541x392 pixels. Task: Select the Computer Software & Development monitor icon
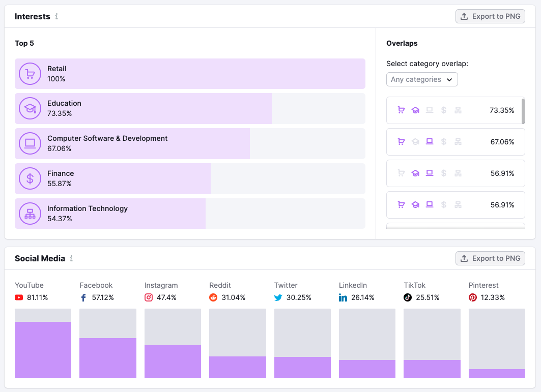tap(30, 143)
